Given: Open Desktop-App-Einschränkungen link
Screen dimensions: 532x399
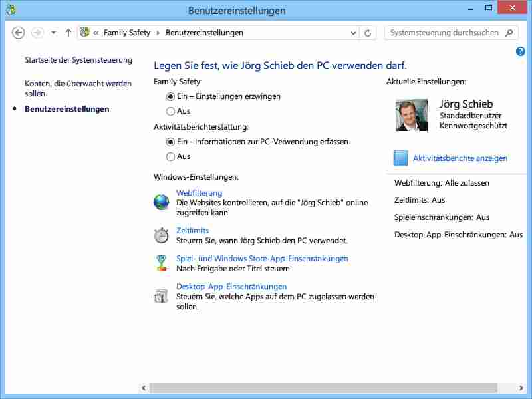Looking at the screenshot, I should tap(231, 287).
